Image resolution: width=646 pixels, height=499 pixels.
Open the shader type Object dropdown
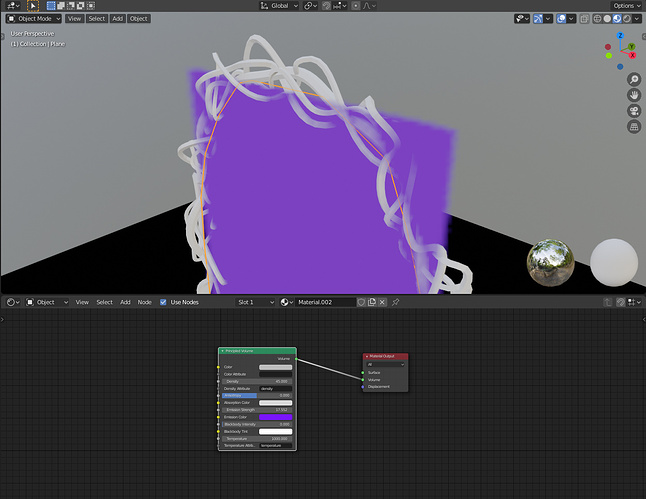coord(47,302)
